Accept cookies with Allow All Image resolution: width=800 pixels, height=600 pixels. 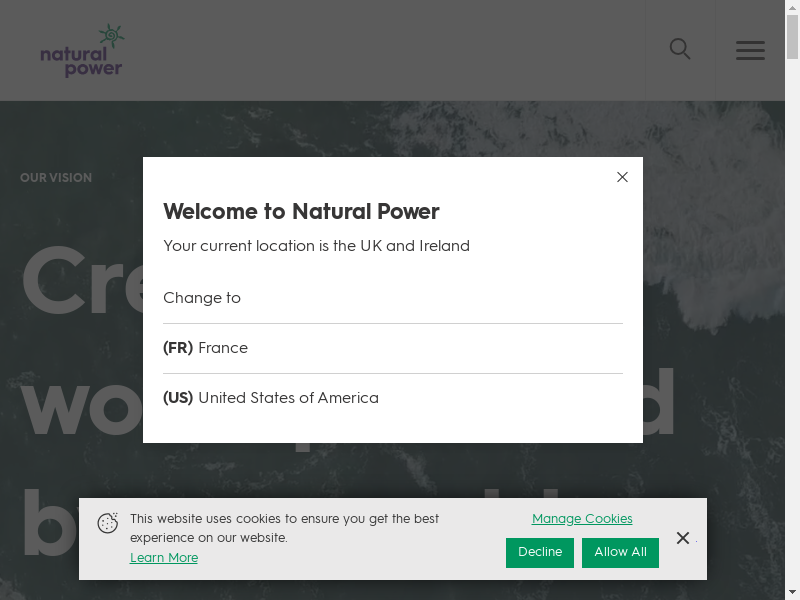(x=620, y=552)
